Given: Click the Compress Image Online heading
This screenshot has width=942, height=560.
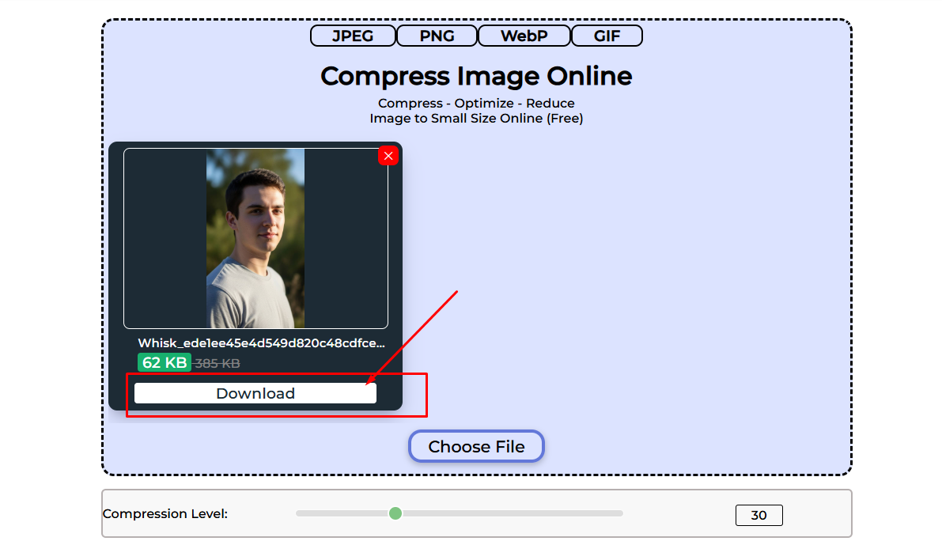Looking at the screenshot, I should [476, 76].
